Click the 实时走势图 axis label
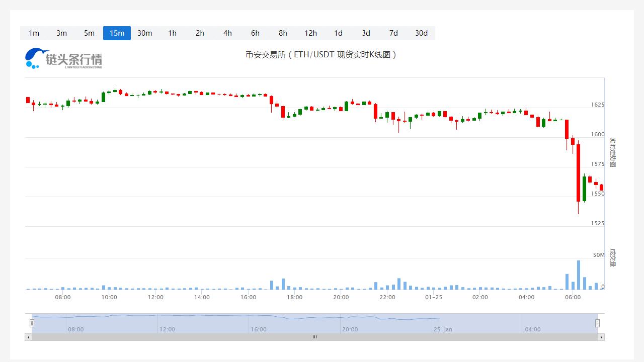The width and height of the screenshot is (644, 362). (x=613, y=152)
